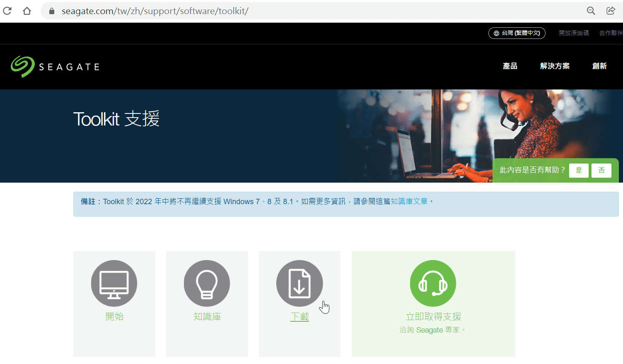This screenshot has height=364, width=623.
Task: Open the 知識庫文章 link in the notice
Action: click(409, 202)
